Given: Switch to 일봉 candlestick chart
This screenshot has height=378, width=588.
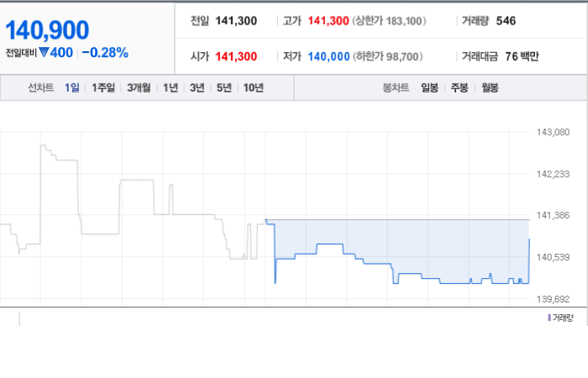Looking at the screenshot, I should (430, 87).
